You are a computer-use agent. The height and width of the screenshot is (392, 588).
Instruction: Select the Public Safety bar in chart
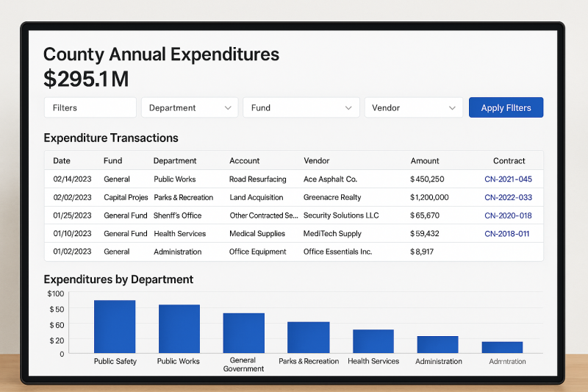(x=115, y=327)
